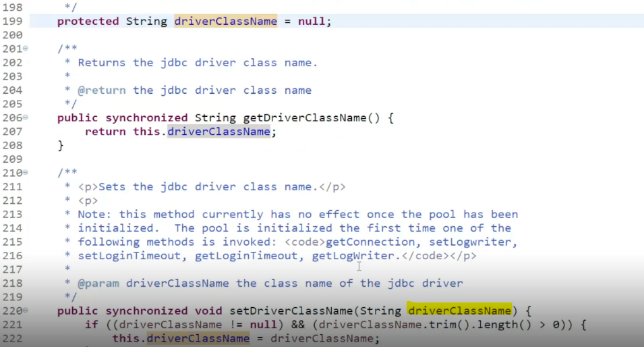Collapse the setDriverClassName method at line 220
The image size is (644, 347).
(26, 310)
